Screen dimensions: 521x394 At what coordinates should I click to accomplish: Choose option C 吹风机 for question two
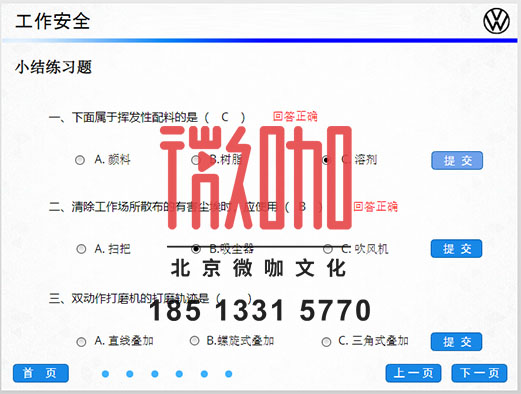pyautogui.click(x=328, y=249)
